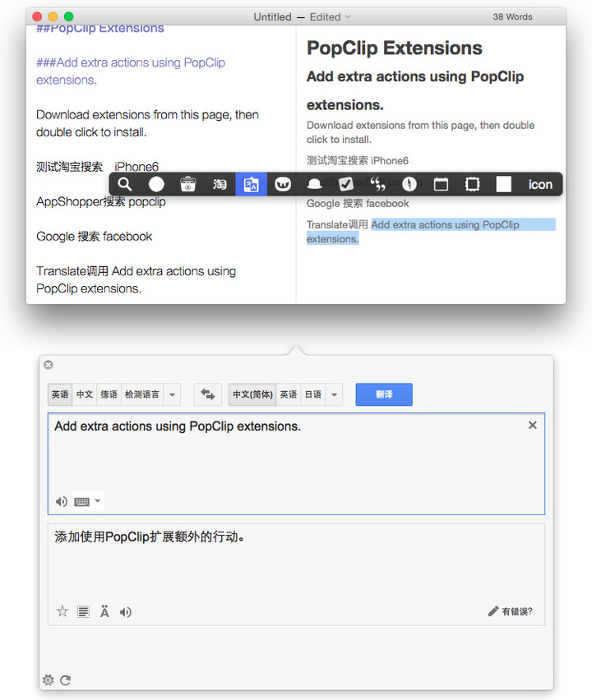
Task: Swap source and target languages
Action: tap(208, 395)
